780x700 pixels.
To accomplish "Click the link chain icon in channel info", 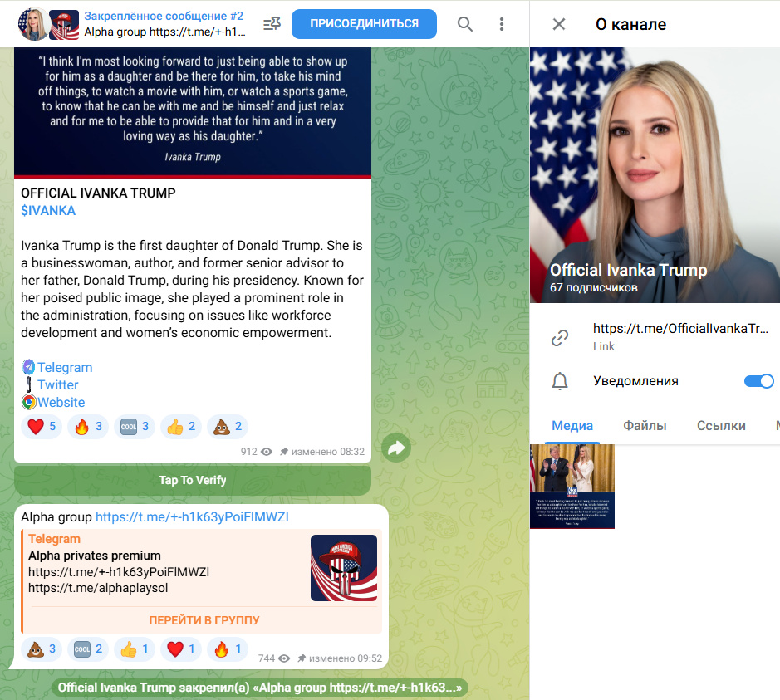I will pos(560,338).
